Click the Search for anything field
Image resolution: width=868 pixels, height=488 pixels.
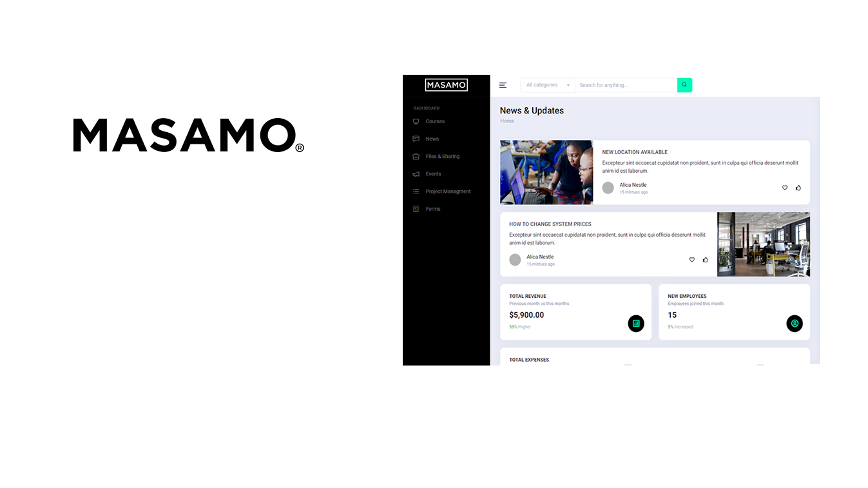point(625,85)
